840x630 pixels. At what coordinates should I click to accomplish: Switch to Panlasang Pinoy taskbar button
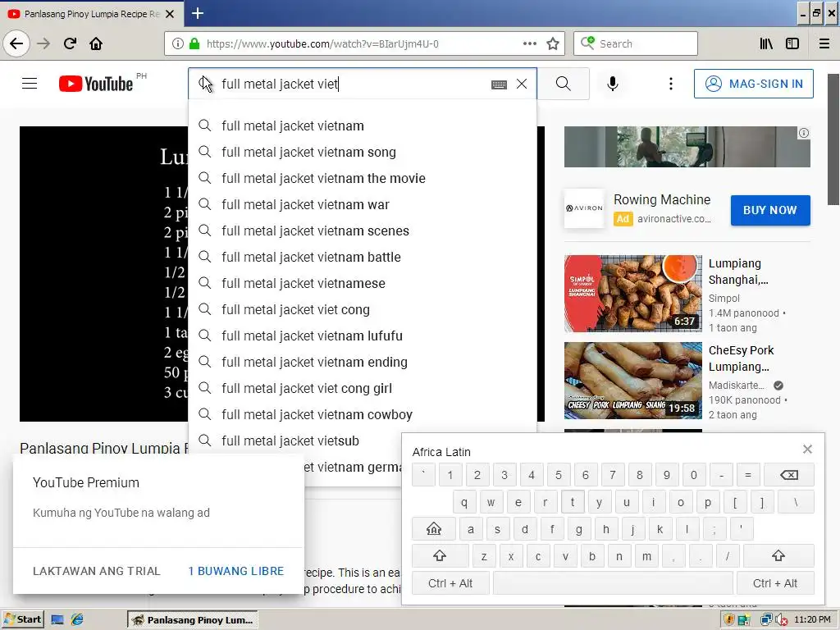click(x=193, y=620)
